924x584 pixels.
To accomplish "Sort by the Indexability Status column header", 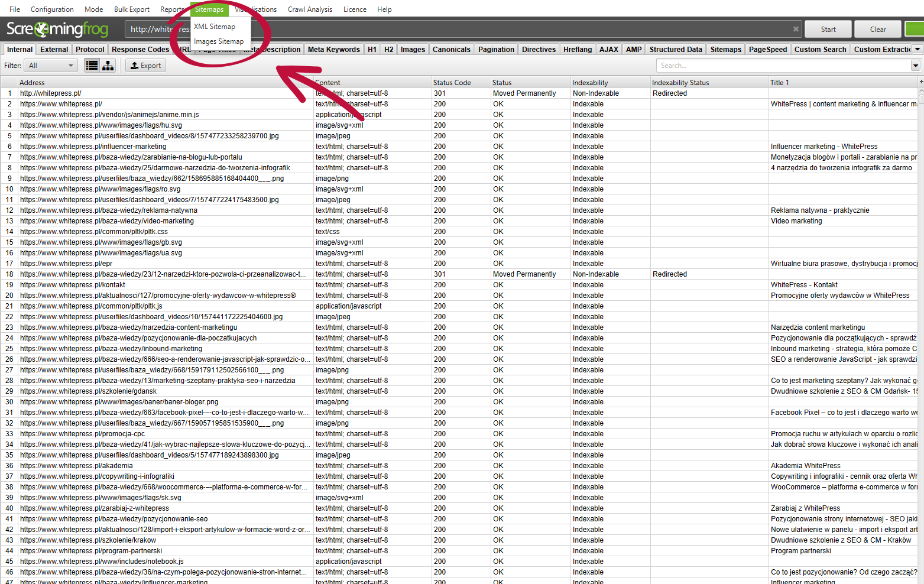I will pos(709,82).
